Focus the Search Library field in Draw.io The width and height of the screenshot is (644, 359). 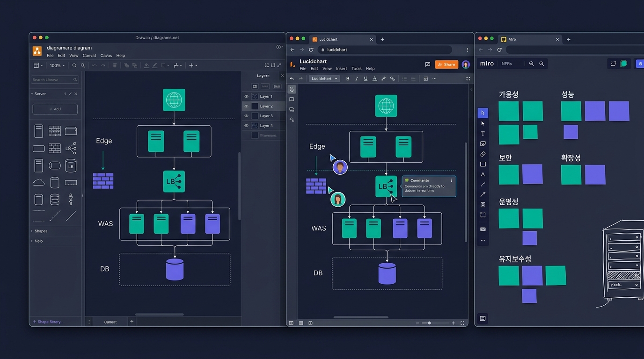click(x=55, y=80)
